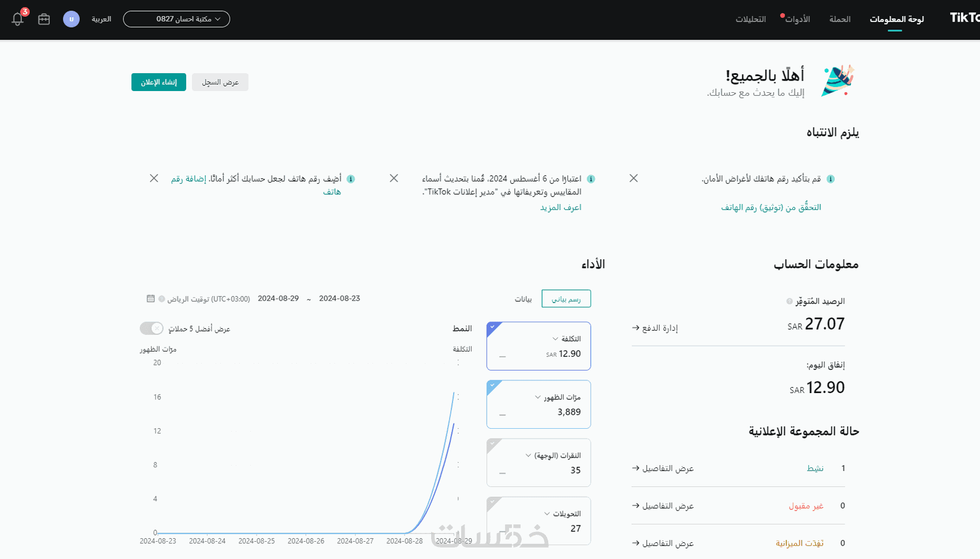Image resolution: width=980 pixels, height=559 pixels.
Task: Click details arrow in نفدت الميزانية row
Action: pyautogui.click(x=636, y=543)
